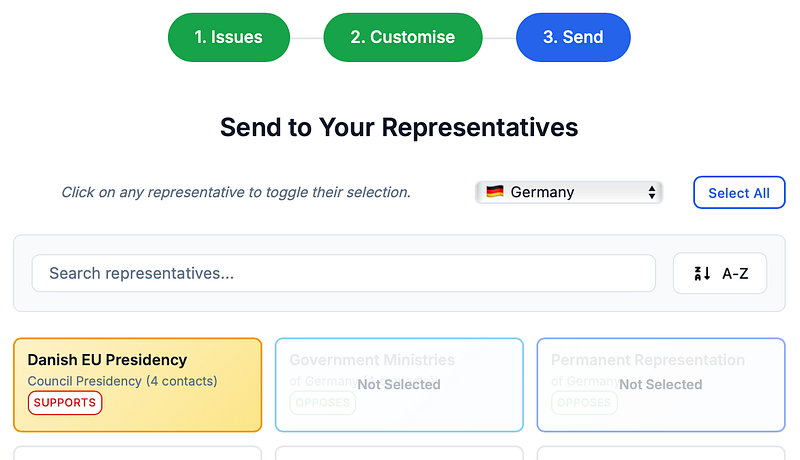The height and width of the screenshot is (460, 800).
Task: Click the up-down arrows of the country selector
Action: [651, 192]
